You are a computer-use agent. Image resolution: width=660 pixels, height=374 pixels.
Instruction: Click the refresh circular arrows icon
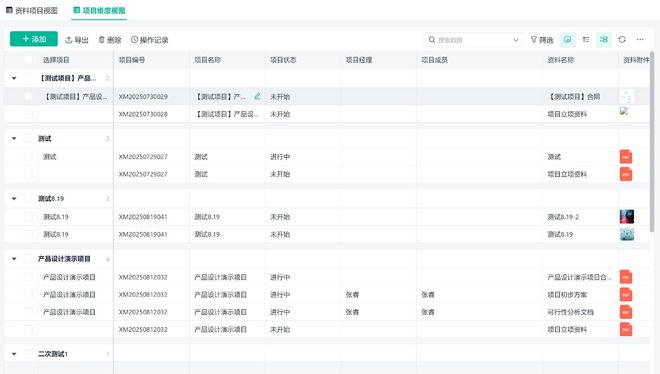coord(622,40)
